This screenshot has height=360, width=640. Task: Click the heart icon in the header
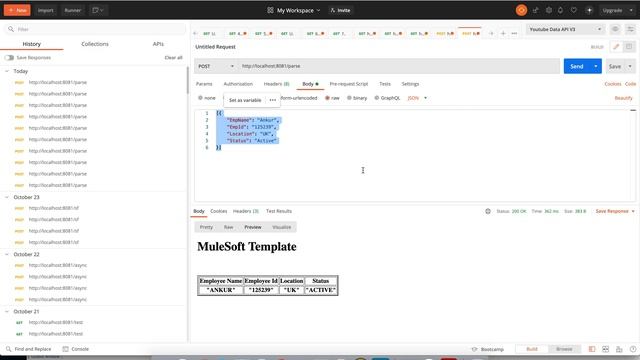point(574,10)
